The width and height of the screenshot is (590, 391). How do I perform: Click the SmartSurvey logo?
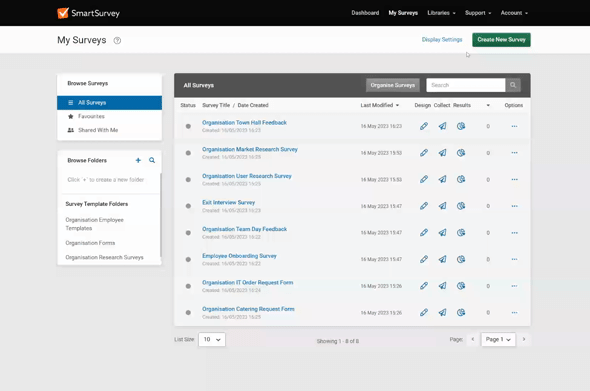pos(88,13)
